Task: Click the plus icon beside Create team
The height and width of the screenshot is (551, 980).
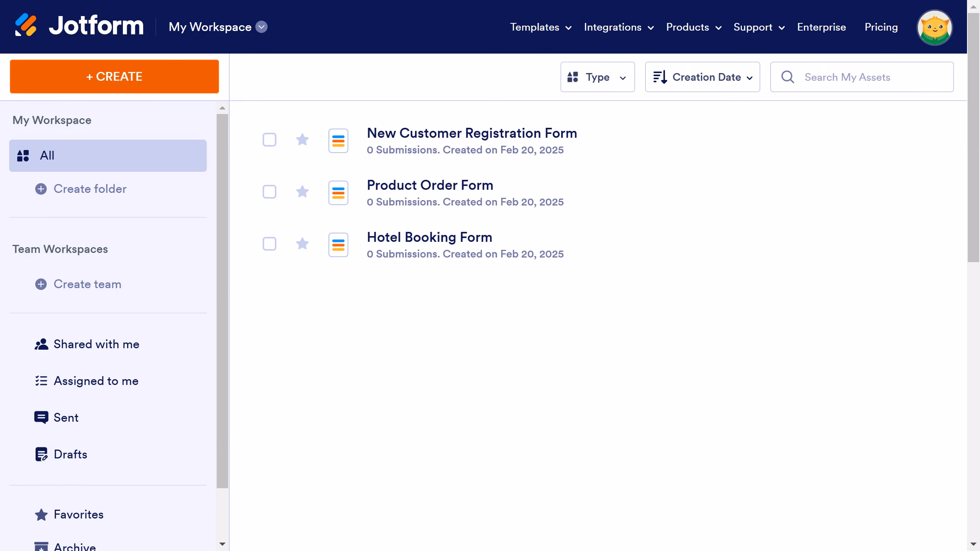Action: 41,284
